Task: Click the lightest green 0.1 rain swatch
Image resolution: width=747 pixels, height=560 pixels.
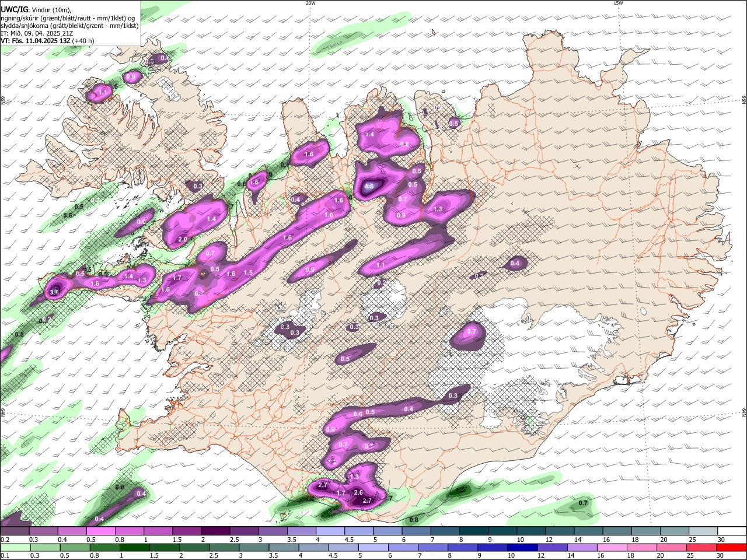Action: (15, 548)
